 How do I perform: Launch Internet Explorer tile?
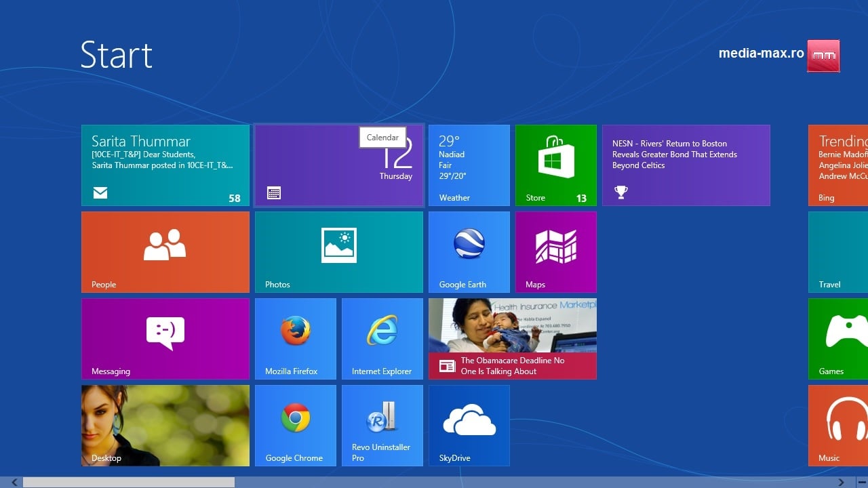(382, 339)
